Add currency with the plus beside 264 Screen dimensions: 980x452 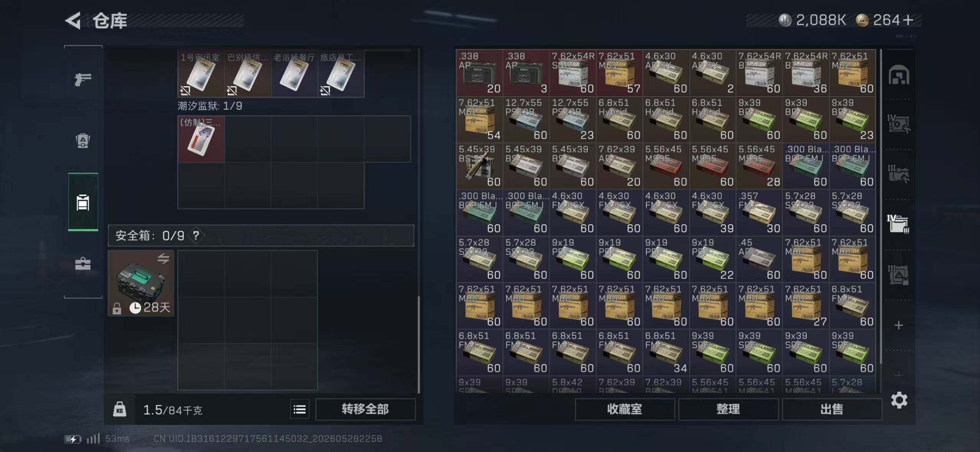908,20
